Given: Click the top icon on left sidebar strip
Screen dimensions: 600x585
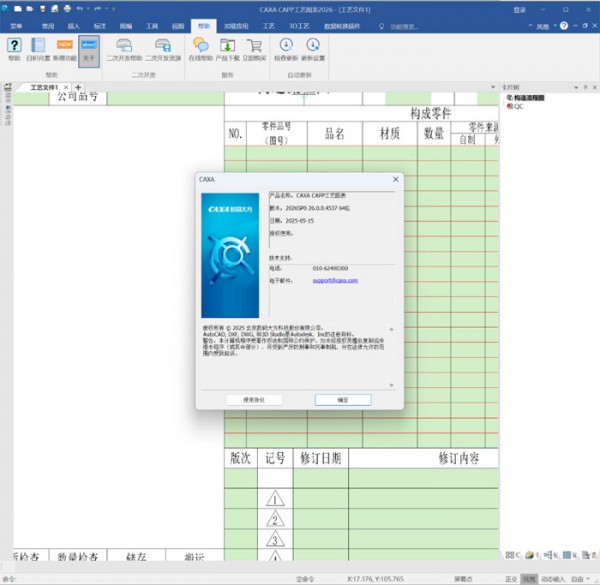Looking at the screenshot, I should (x=8, y=87).
